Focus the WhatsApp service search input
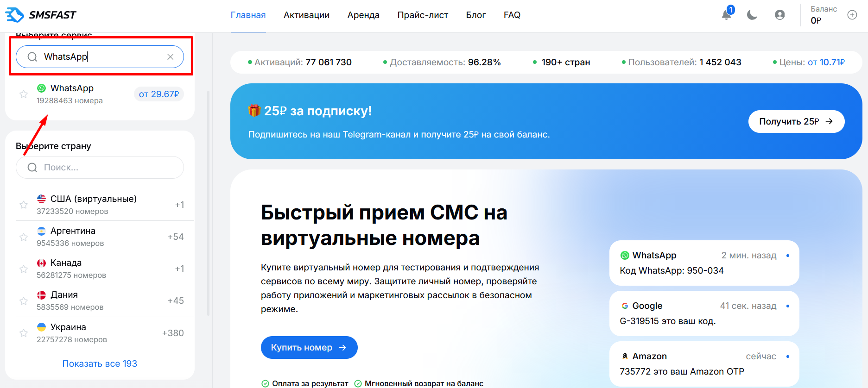The image size is (868, 388). pos(100,57)
